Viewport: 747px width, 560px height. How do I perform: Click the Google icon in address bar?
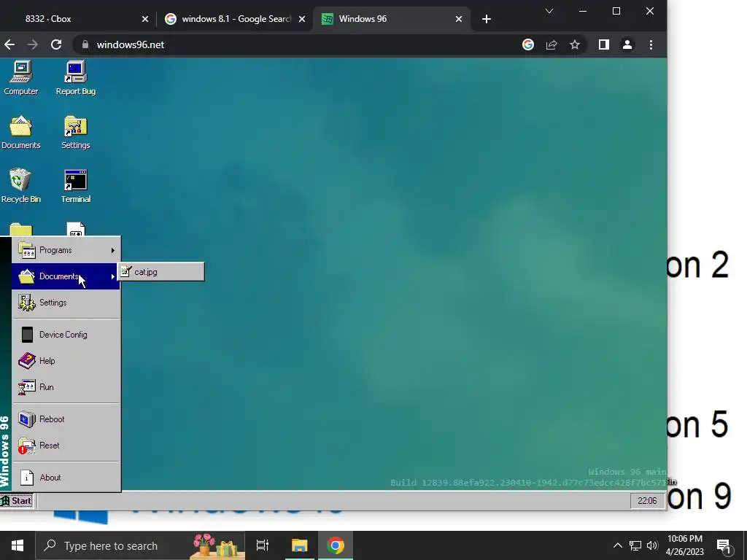click(x=528, y=44)
